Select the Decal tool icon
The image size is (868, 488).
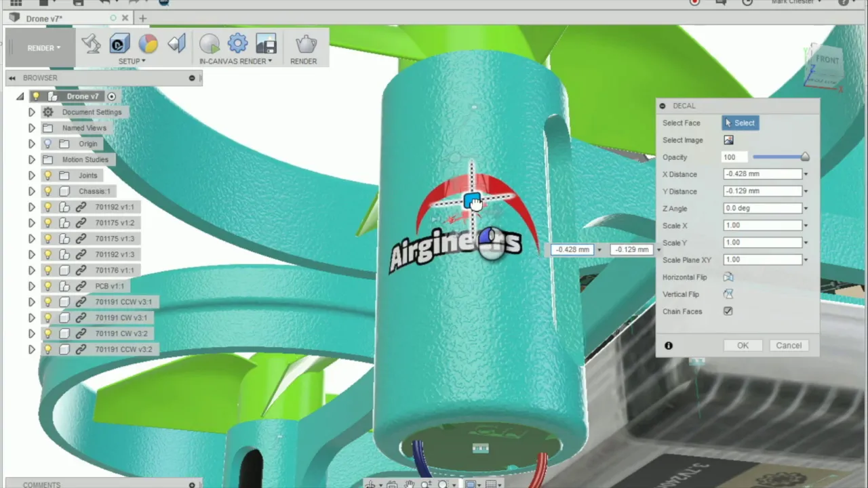tap(120, 44)
